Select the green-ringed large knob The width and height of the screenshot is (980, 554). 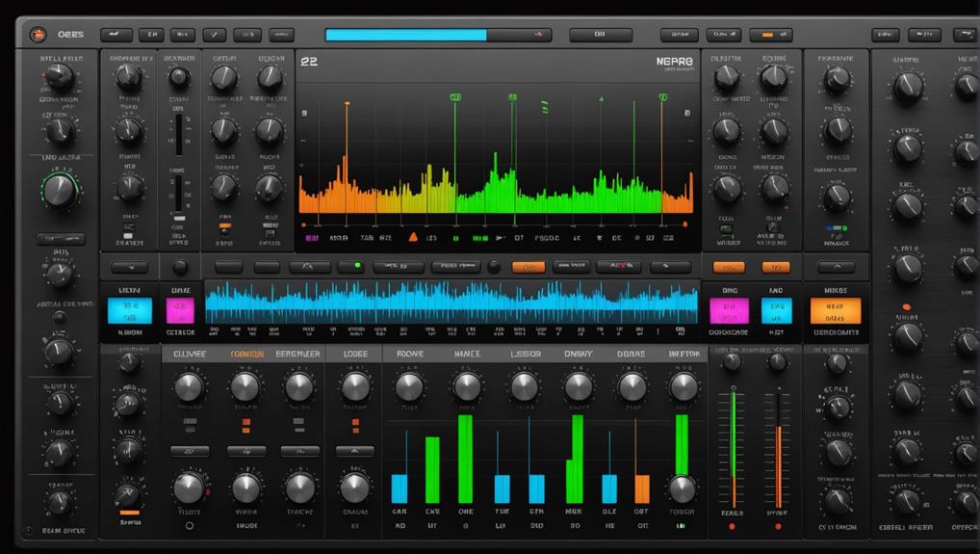[60, 191]
